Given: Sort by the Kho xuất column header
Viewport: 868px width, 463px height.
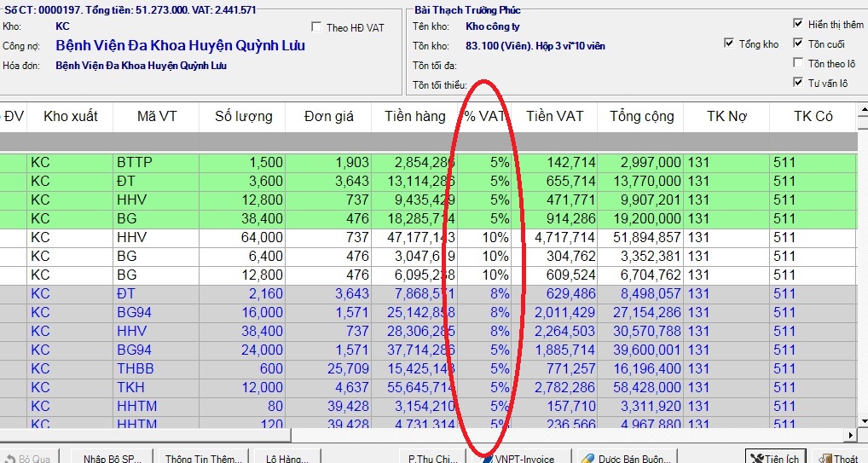Looking at the screenshot, I should point(70,116).
